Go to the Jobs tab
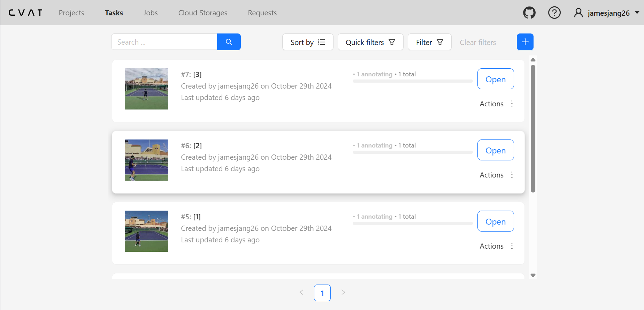 (x=150, y=13)
